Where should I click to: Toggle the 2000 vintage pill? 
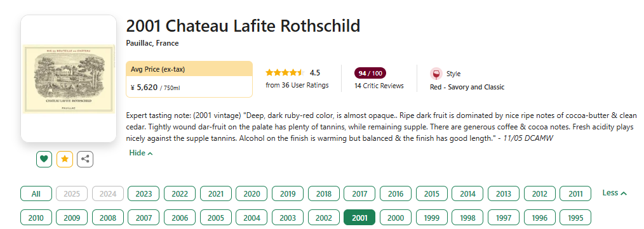[396, 218]
